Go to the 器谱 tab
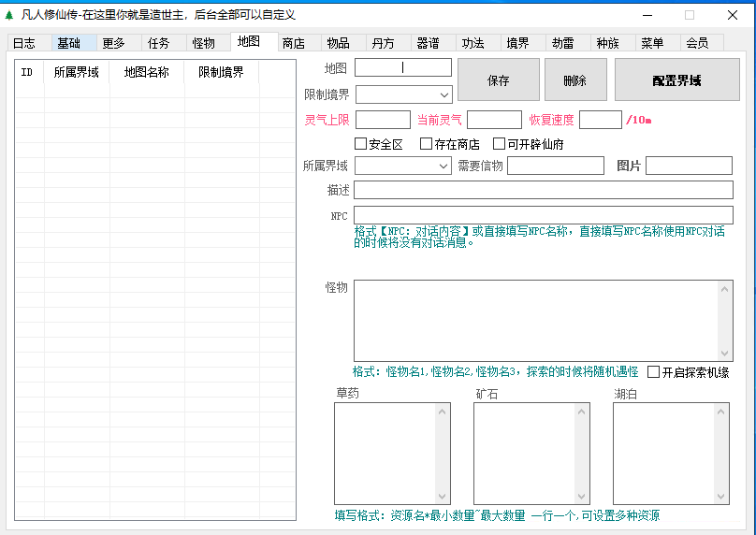This screenshot has height=535, width=756. (x=433, y=43)
